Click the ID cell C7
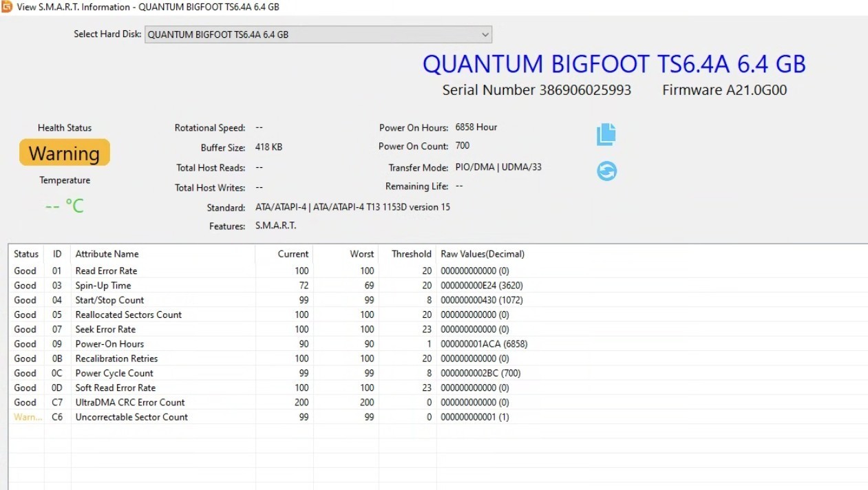Image resolution: width=868 pixels, height=490 pixels. tap(57, 403)
